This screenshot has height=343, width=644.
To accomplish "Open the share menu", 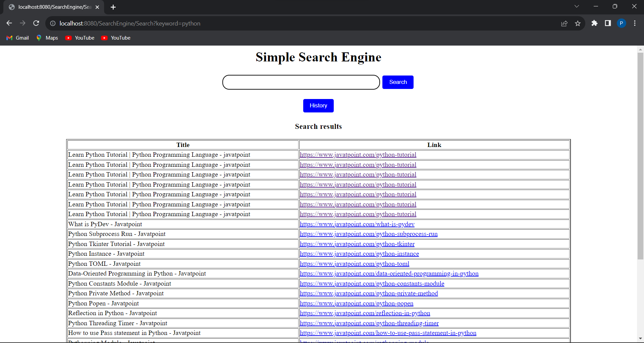I will [565, 23].
